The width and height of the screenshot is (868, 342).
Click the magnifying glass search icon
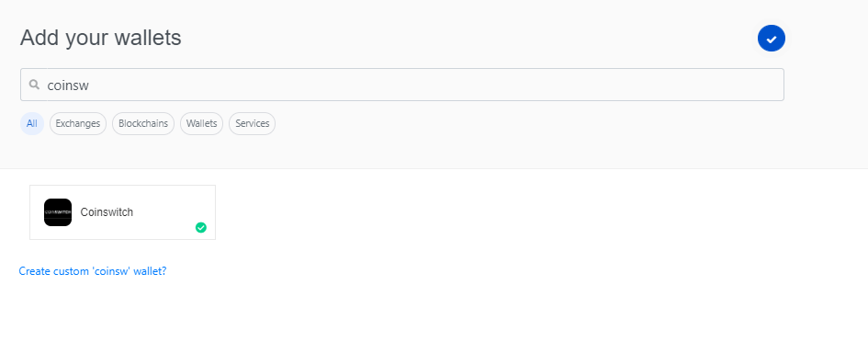[x=34, y=85]
